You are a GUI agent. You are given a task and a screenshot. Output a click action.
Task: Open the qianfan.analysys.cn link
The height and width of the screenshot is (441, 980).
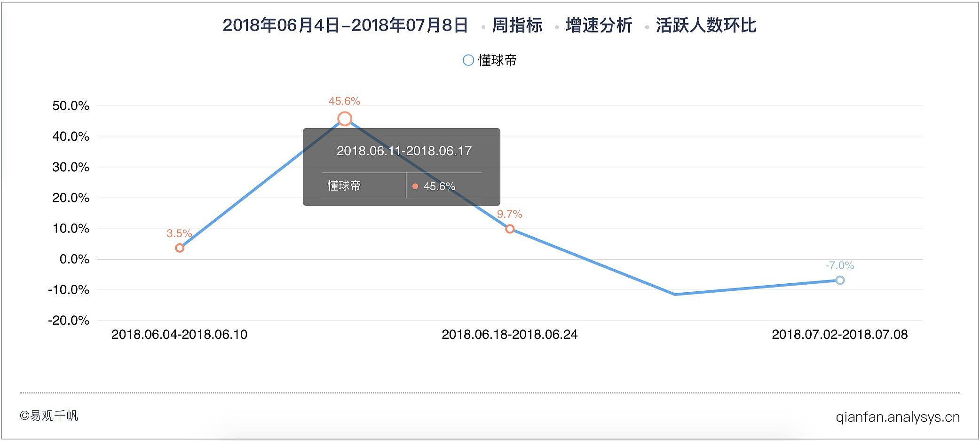(898, 417)
